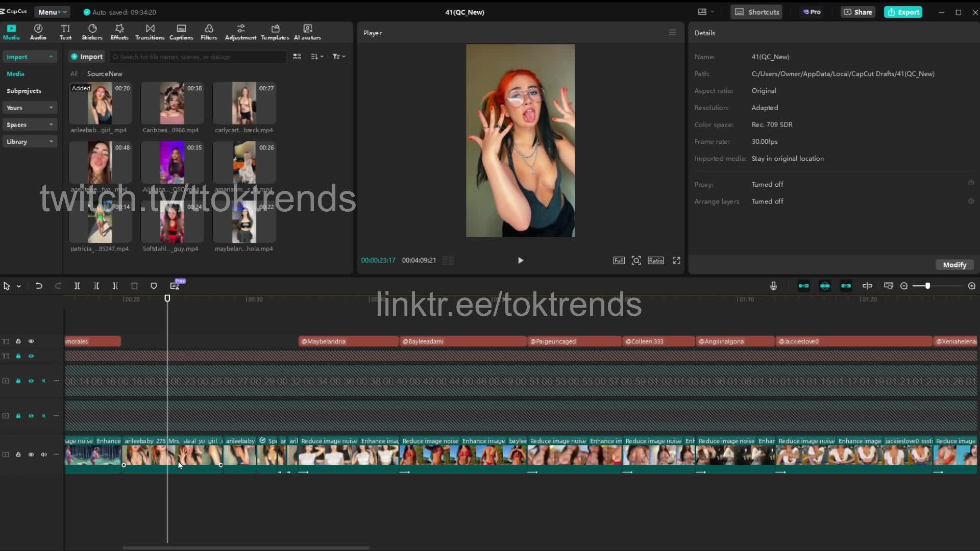Image resolution: width=980 pixels, height=551 pixels.
Task: Mute the main video track audio
Action: [44, 454]
